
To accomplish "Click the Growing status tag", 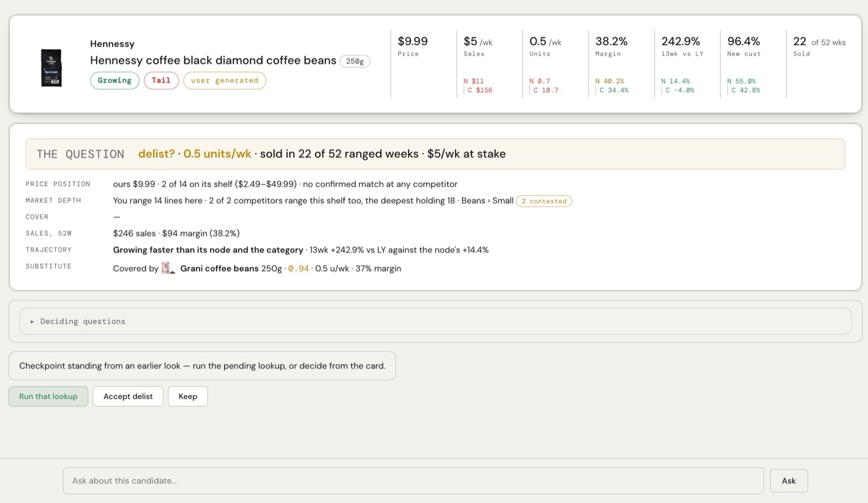I will pos(114,80).
